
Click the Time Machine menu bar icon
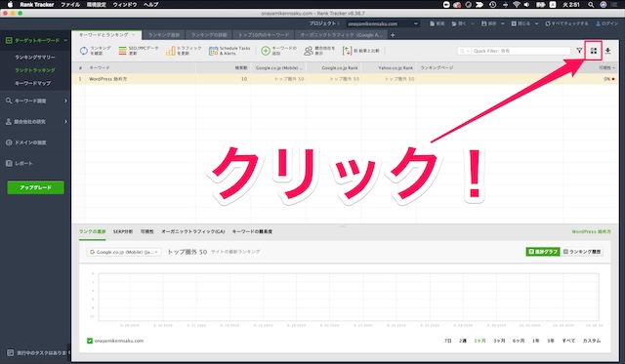click(x=492, y=5)
